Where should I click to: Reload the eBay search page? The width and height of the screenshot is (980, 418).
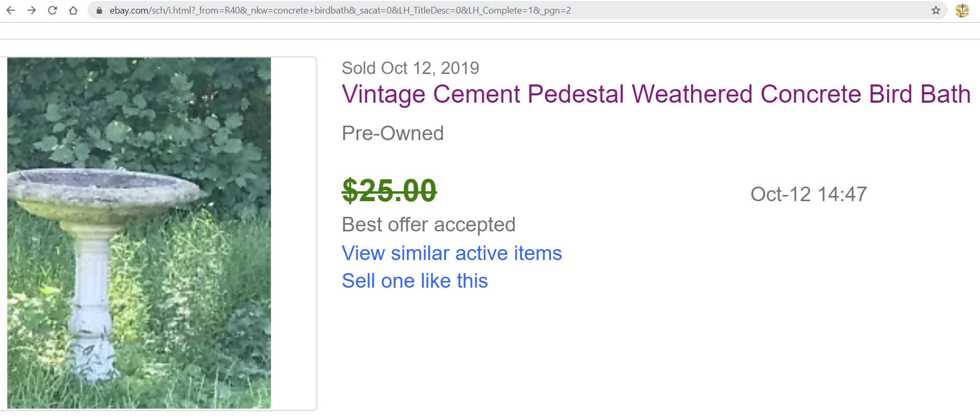pyautogui.click(x=52, y=10)
